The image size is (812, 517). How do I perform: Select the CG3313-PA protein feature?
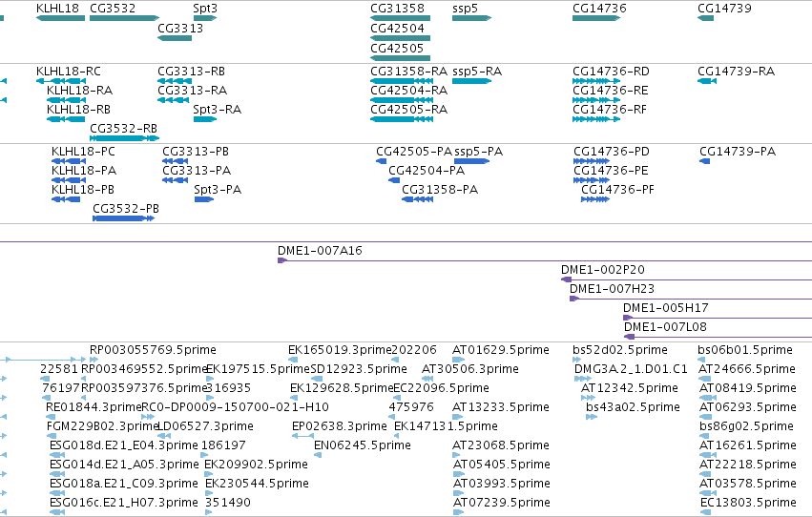coord(175,180)
